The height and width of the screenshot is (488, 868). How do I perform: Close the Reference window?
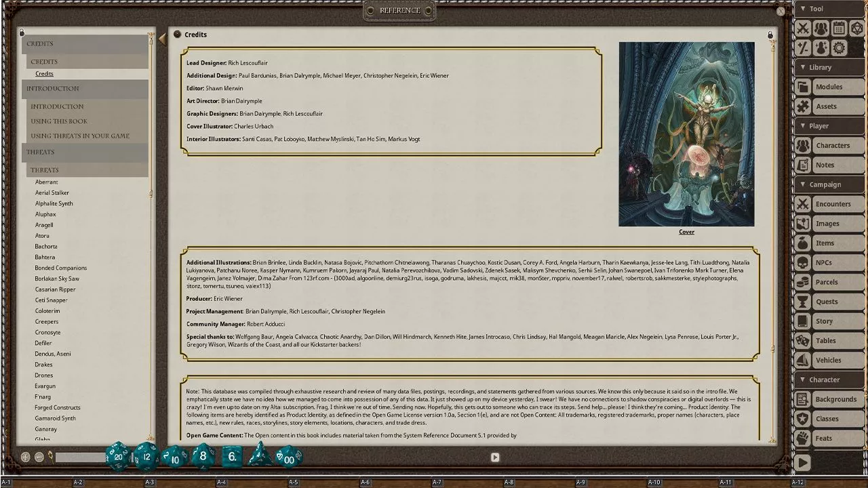pos(781,11)
